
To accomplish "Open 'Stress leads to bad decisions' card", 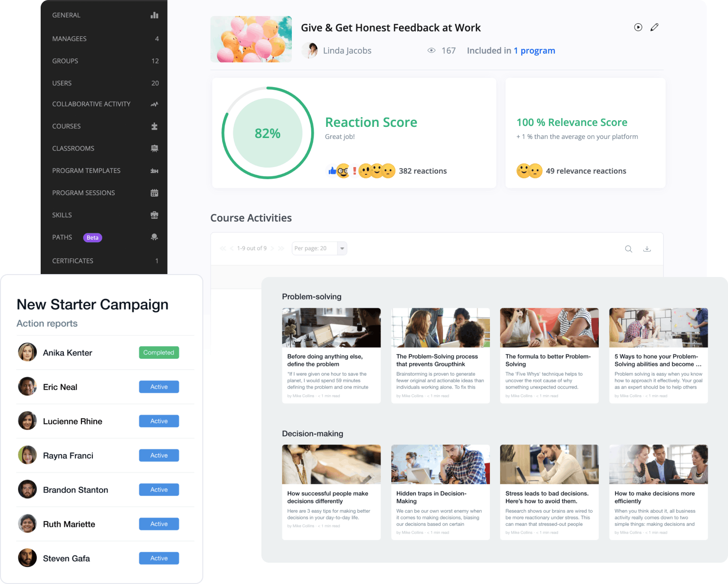I will pyautogui.click(x=549, y=492).
